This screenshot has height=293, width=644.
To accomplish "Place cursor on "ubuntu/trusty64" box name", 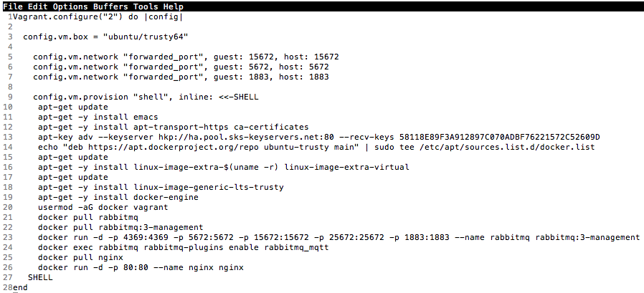I will pyautogui.click(x=146, y=37).
